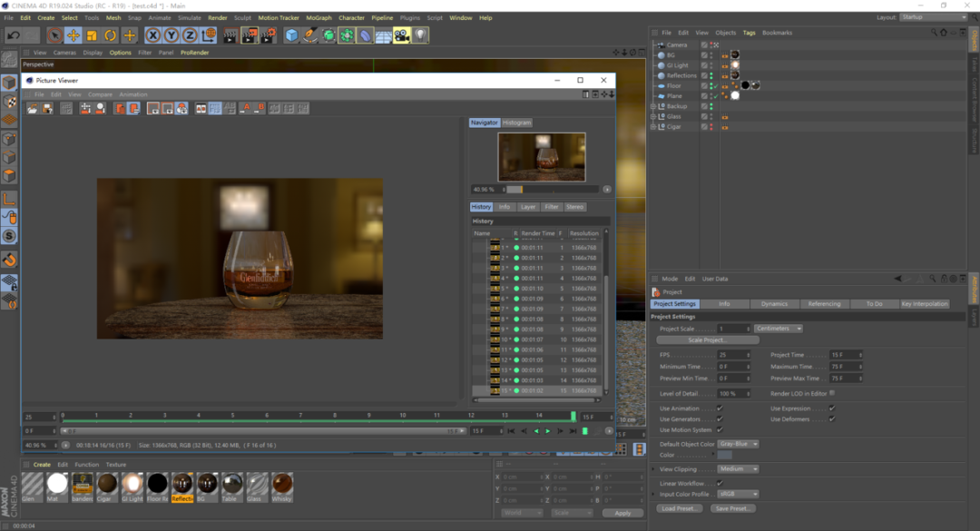This screenshot has height=531, width=980.
Task: Open the Render menu
Action: [218, 17]
